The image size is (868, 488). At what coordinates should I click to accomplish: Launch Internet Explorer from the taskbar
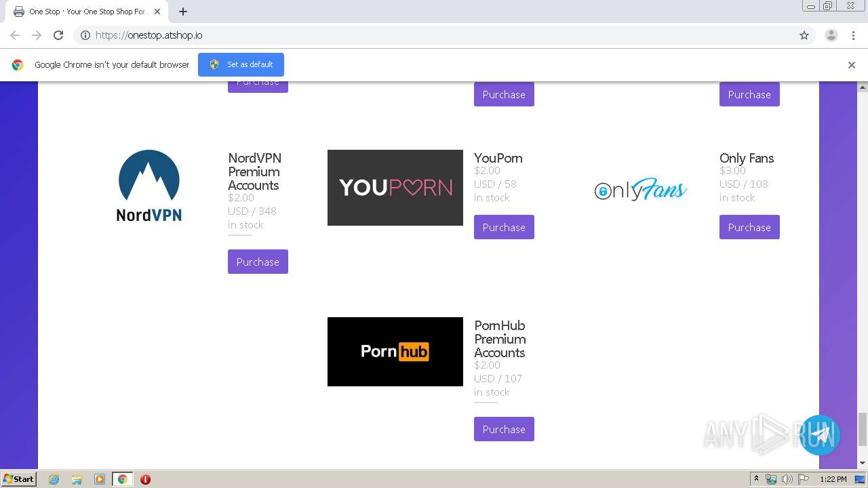(x=54, y=479)
